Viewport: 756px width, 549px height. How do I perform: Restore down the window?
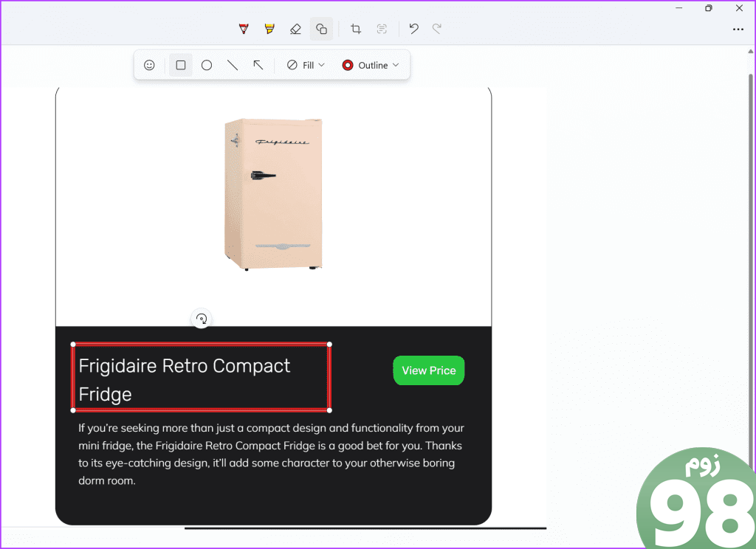(709, 7)
